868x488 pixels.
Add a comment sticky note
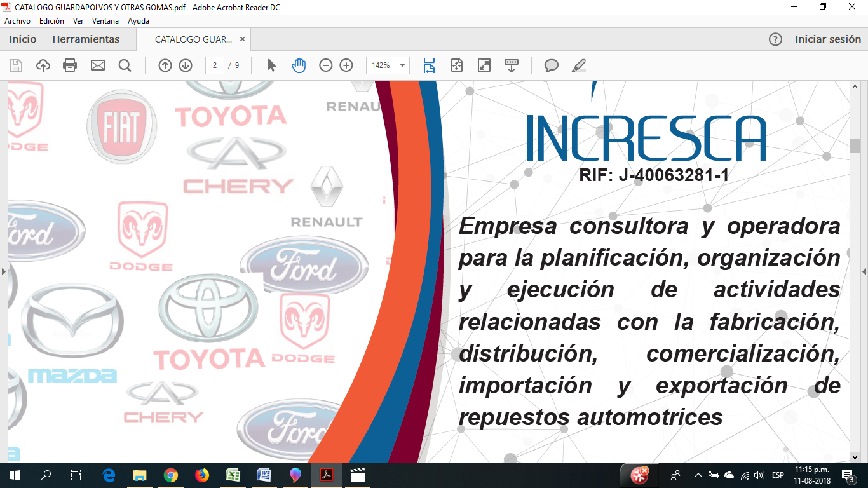coord(552,65)
